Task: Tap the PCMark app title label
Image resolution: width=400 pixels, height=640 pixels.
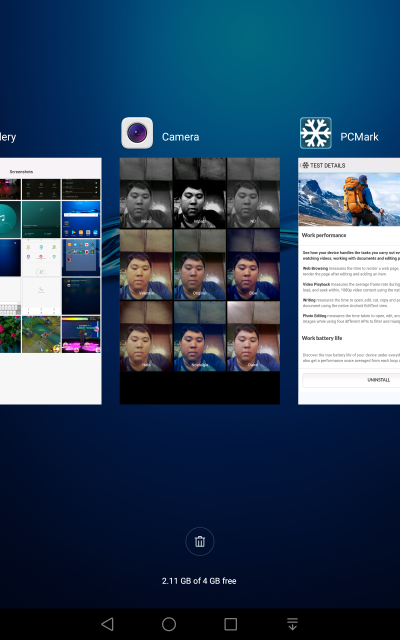Action: [359, 137]
